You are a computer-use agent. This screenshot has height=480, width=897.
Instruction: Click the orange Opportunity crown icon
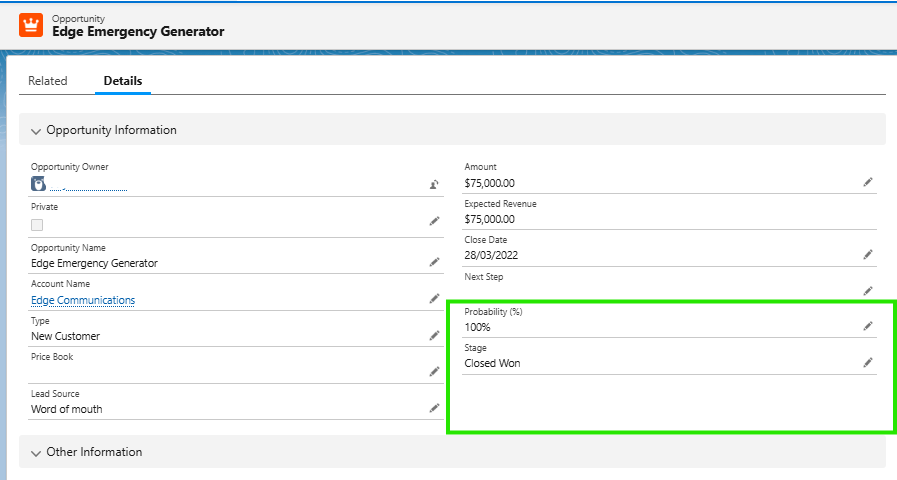tap(31, 25)
